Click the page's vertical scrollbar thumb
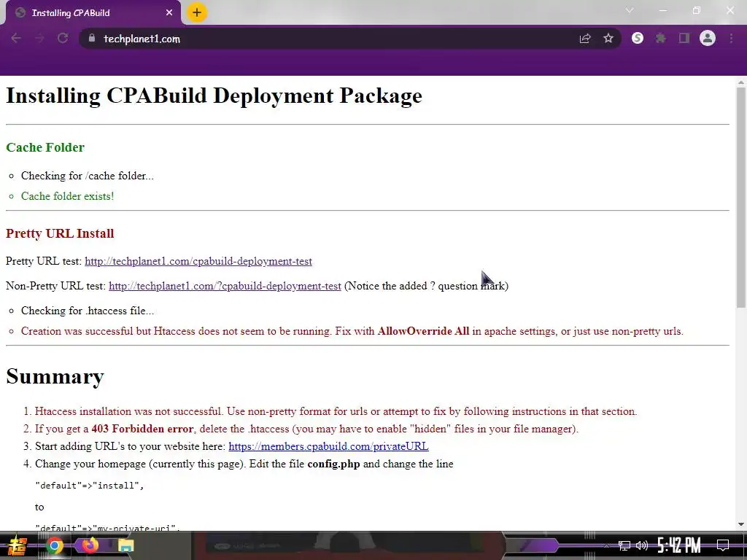Image resolution: width=747 pixels, height=560 pixels. [x=741, y=196]
